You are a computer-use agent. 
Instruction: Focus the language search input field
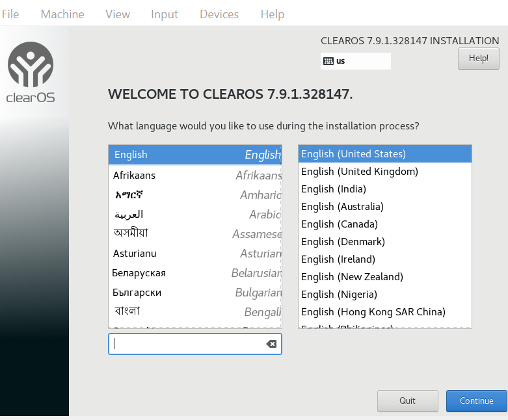tap(195, 344)
